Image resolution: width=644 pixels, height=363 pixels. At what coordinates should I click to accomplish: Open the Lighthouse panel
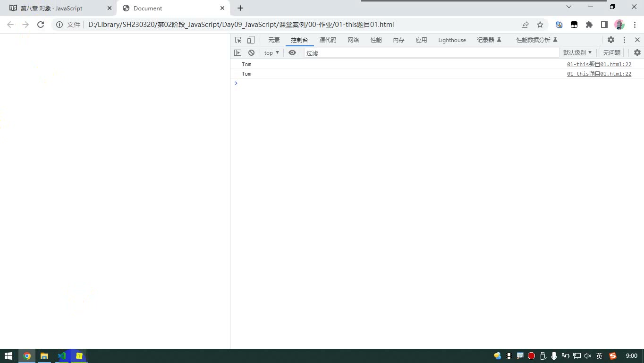[x=452, y=40]
